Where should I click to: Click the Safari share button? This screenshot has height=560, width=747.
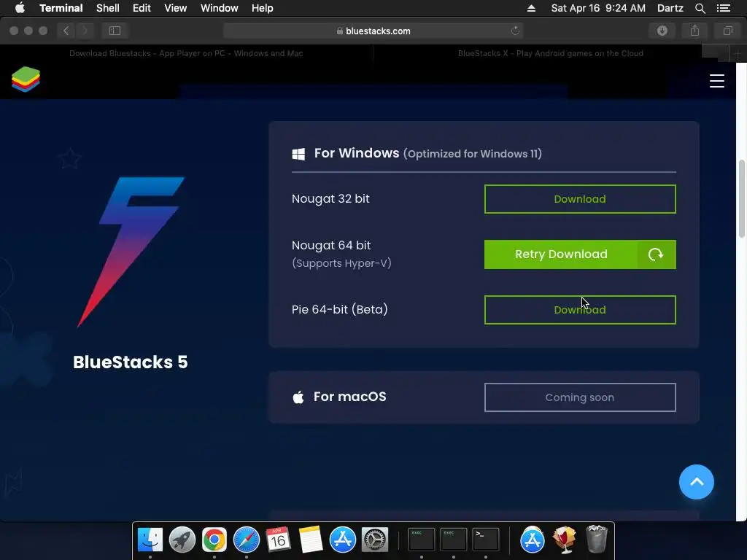coord(694,31)
